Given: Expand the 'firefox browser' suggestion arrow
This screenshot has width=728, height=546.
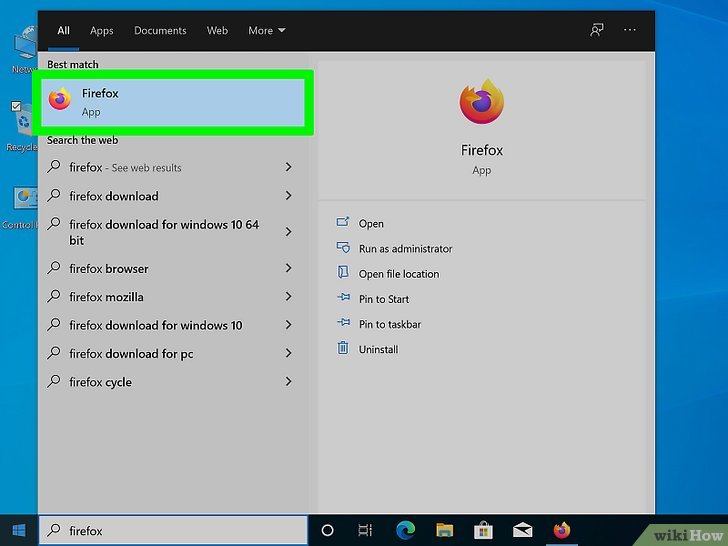Looking at the screenshot, I should [288, 268].
